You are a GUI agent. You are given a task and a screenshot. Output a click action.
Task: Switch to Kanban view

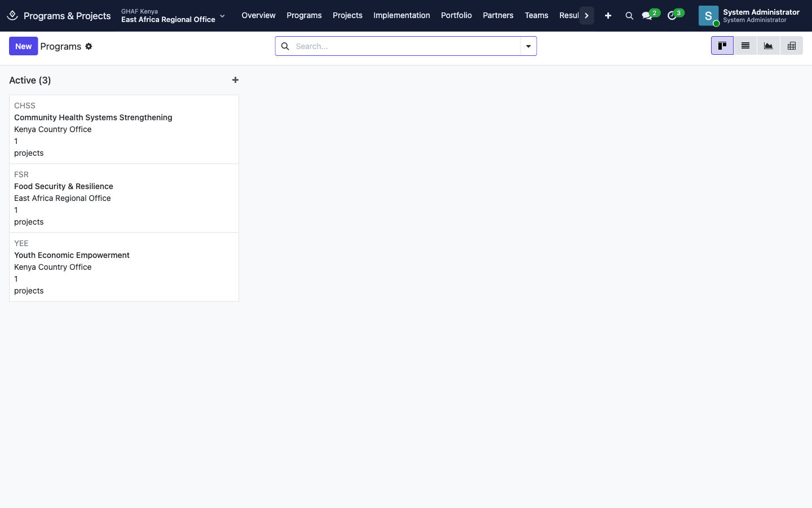(x=722, y=46)
